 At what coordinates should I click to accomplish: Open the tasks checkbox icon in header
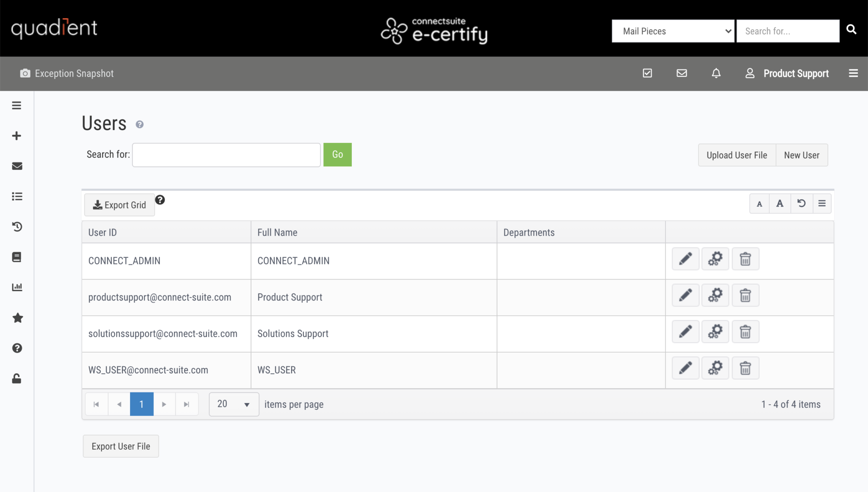(x=647, y=73)
